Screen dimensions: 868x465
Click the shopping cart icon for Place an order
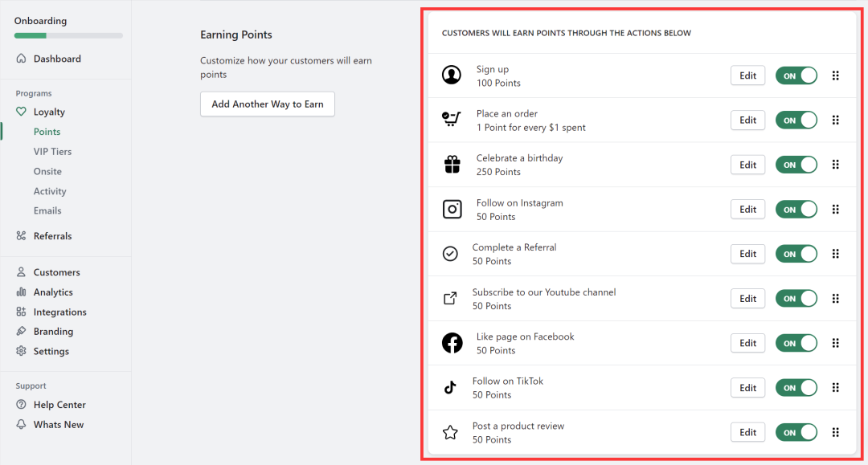[x=452, y=120]
